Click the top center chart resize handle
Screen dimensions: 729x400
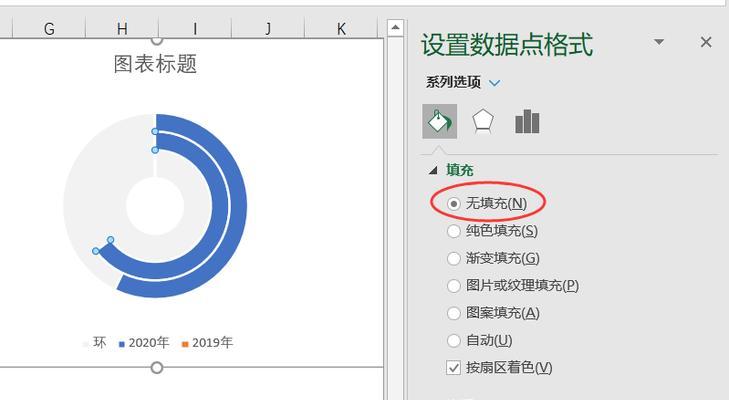pos(157,40)
